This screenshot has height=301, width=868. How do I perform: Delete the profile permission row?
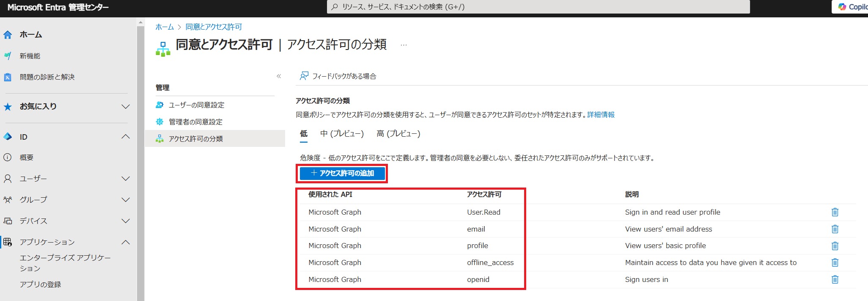[835, 246]
